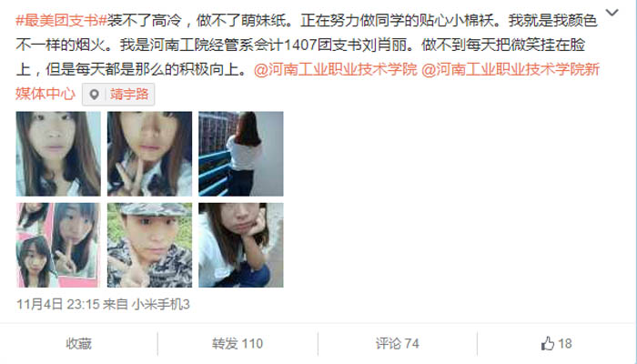This screenshot has height=364, width=637.
Task: Click the 媒体中心 continuation of the mention
Action: tap(45, 94)
